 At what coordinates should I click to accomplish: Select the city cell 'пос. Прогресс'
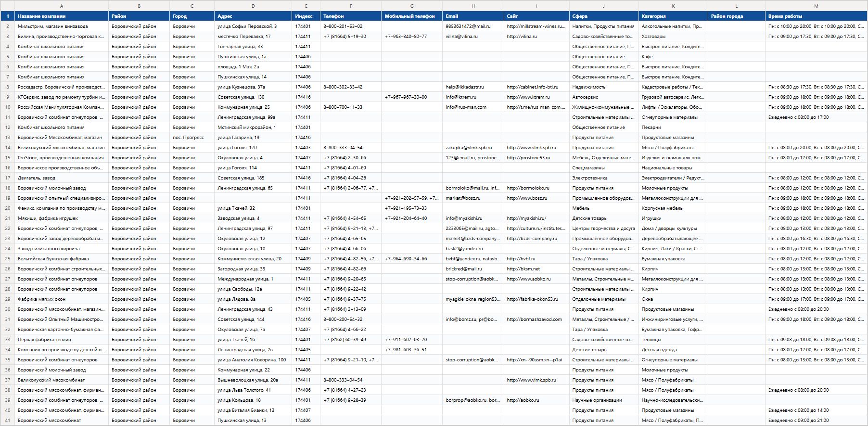pyautogui.click(x=192, y=138)
